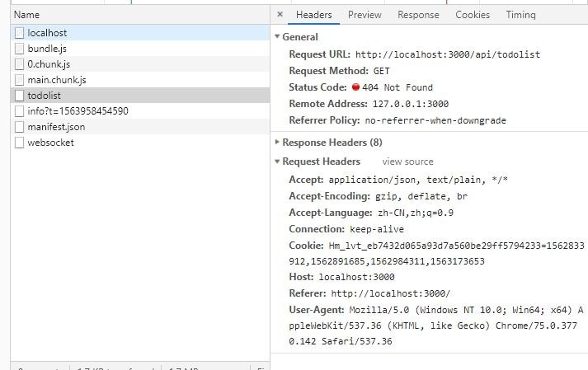Switch to the Preview tab
This screenshot has height=370, width=588.
coord(365,15)
